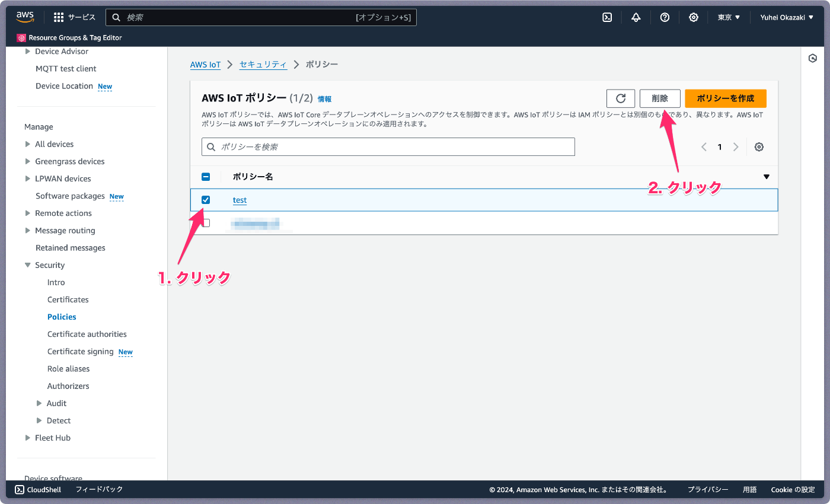Click the blurred second policy name

[x=256, y=223]
